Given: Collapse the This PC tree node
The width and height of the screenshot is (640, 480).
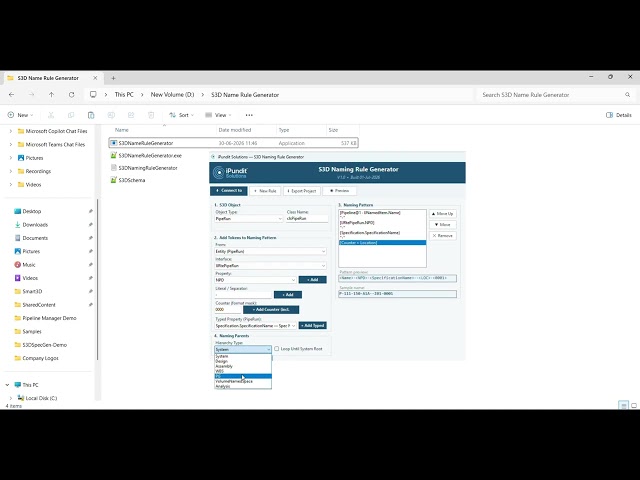Looking at the screenshot, I should (x=7, y=385).
